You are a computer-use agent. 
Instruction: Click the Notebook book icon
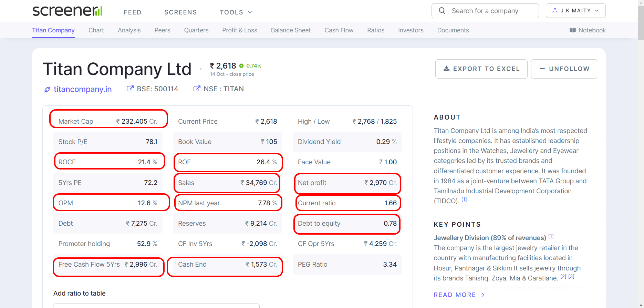tap(573, 30)
